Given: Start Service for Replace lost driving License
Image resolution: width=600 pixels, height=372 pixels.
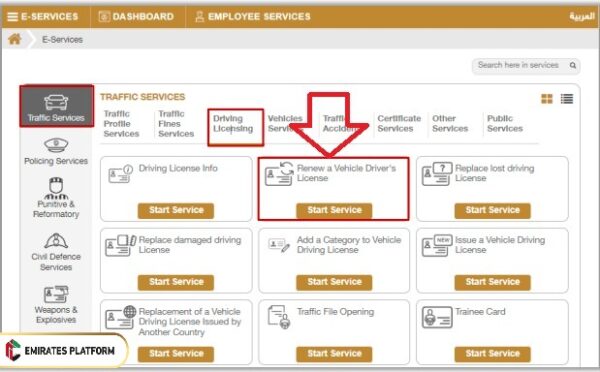Looking at the screenshot, I should point(492,210).
